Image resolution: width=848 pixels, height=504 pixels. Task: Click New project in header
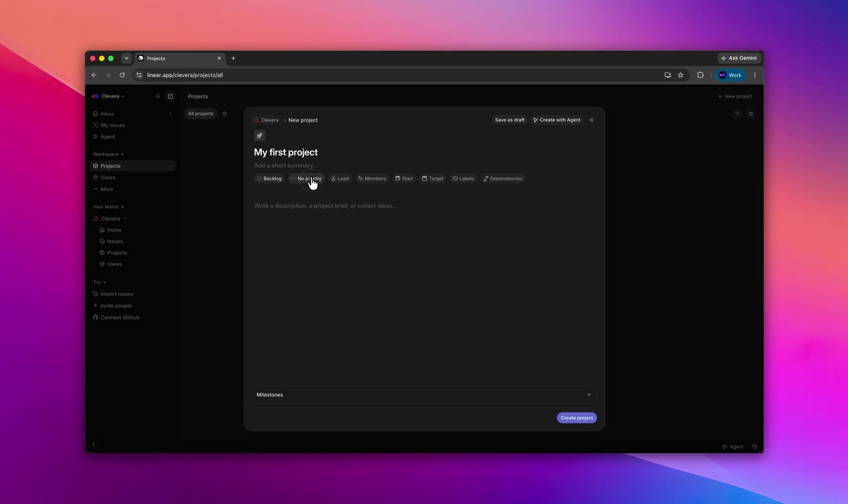pyautogui.click(x=735, y=96)
